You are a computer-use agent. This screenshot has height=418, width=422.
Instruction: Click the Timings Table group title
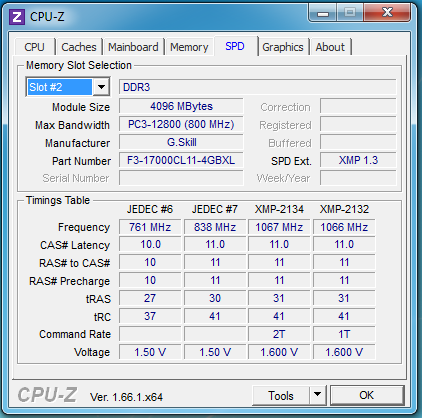pos(58,200)
